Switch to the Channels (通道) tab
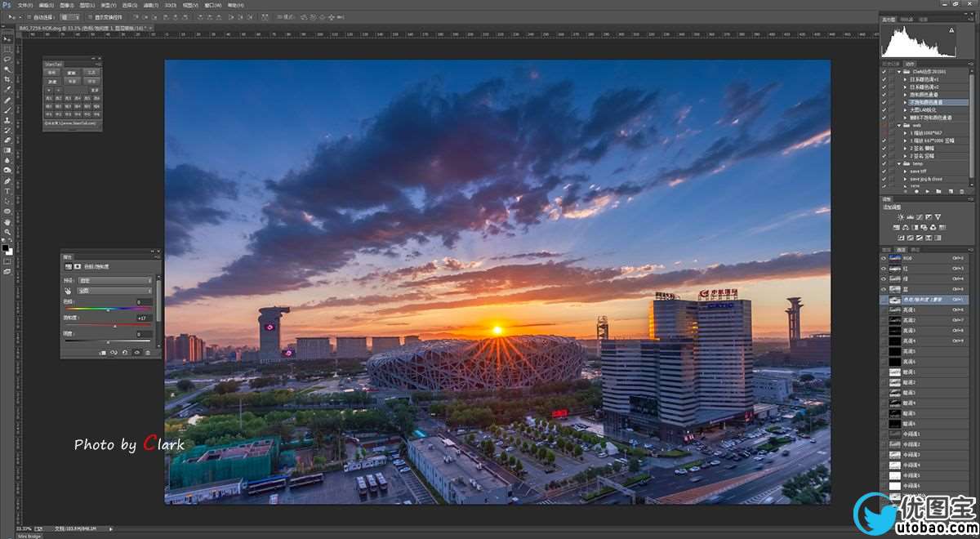This screenshot has height=539, width=980. (x=900, y=250)
